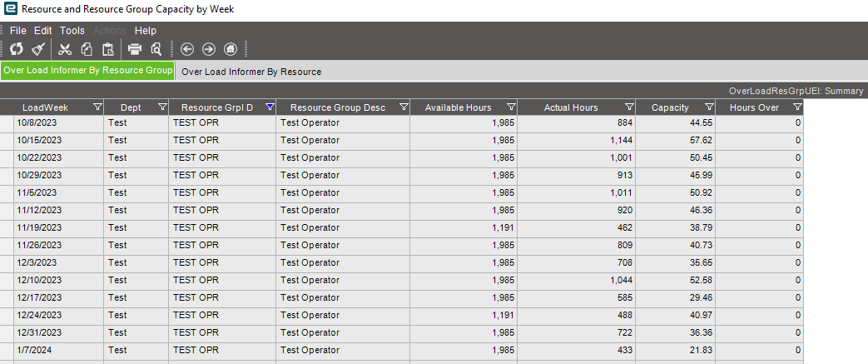868x364 pixels.
Task: Navigate back with the left arrow icon
Action: coord(186,48)
